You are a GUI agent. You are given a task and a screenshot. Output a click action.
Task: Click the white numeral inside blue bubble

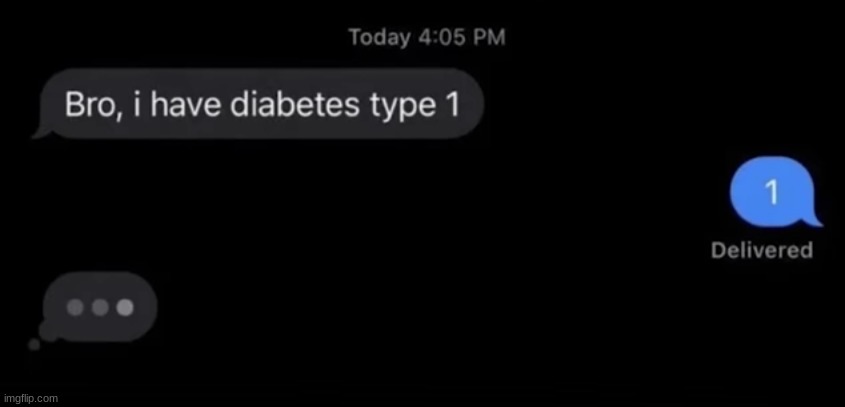[772, 192]
